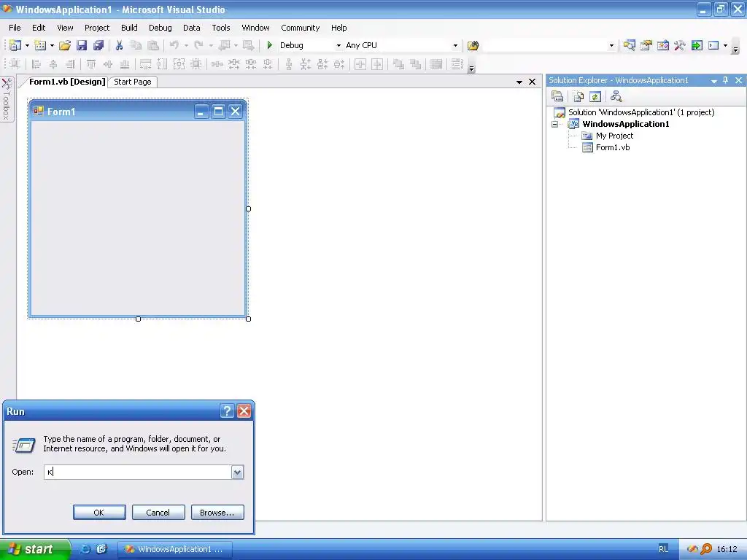Click the Redo arrow icon

(x=198, y=45)
